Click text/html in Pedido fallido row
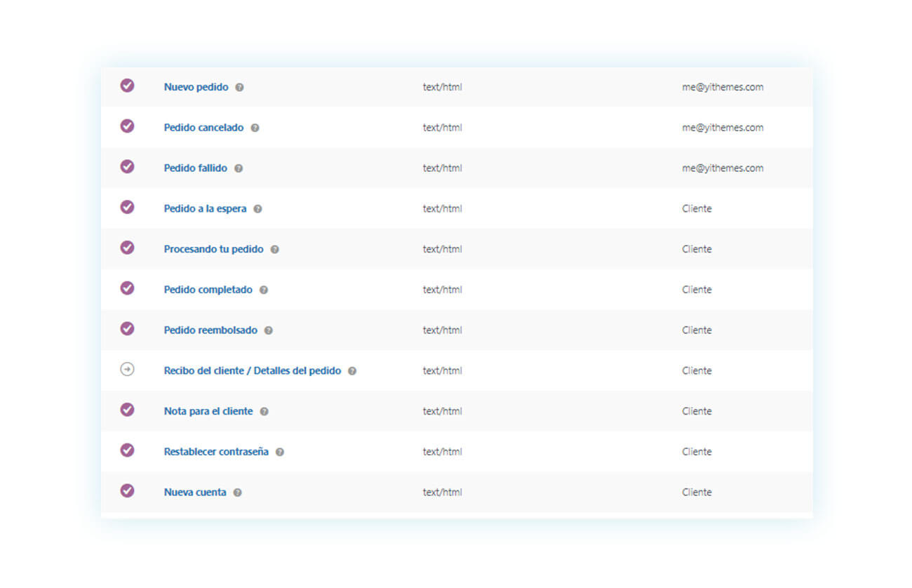 (443, 168)
